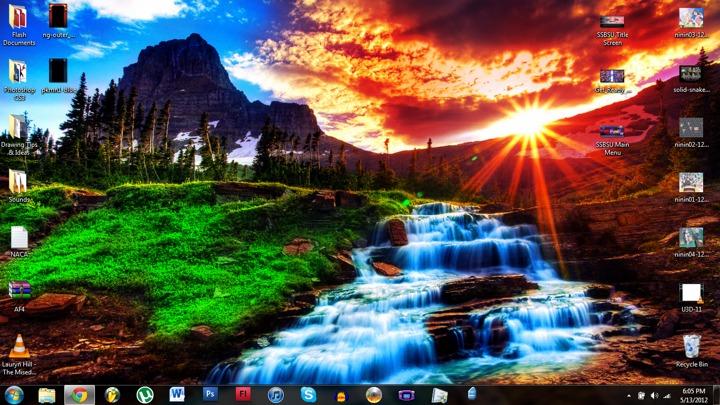Switch to Google Chrome in the taskbar

click(79, 395)
